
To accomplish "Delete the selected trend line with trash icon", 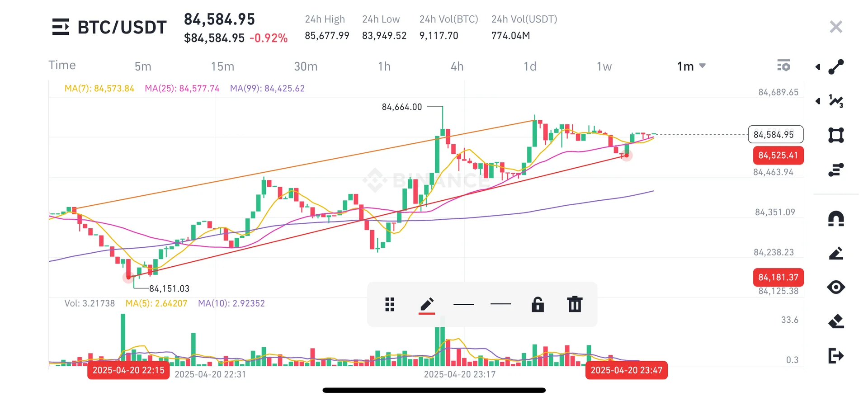I will click(x=575, y=304).
